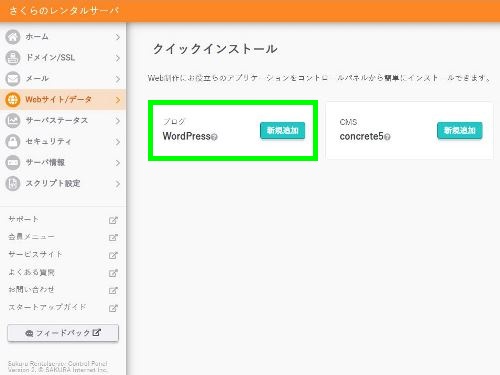Click the CMS category label
The width and height of the screenshot is (500, 375).
point(348,122)
